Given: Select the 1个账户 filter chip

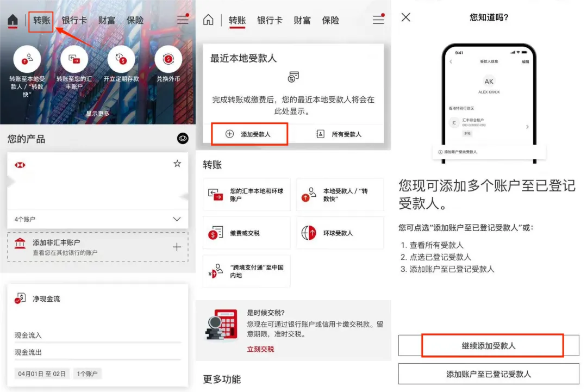Looking at the screenshot, I should [87, 374].
